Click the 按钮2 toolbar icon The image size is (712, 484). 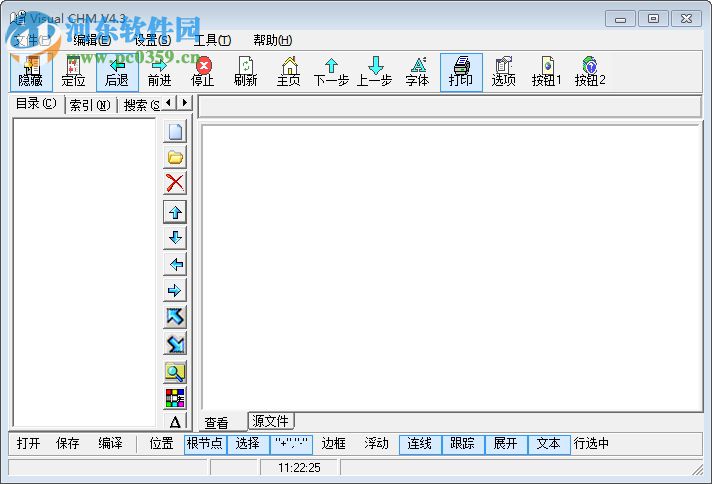point(590,72)
